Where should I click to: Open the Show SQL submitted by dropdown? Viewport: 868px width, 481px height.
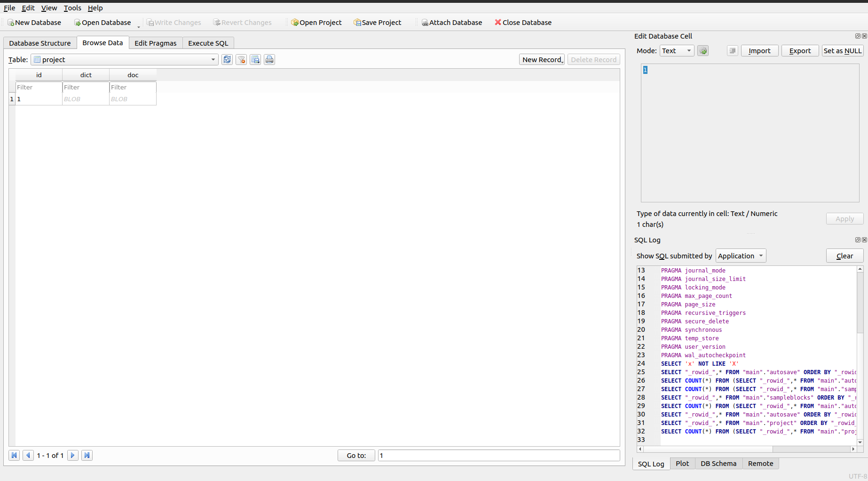coord(741,256)
